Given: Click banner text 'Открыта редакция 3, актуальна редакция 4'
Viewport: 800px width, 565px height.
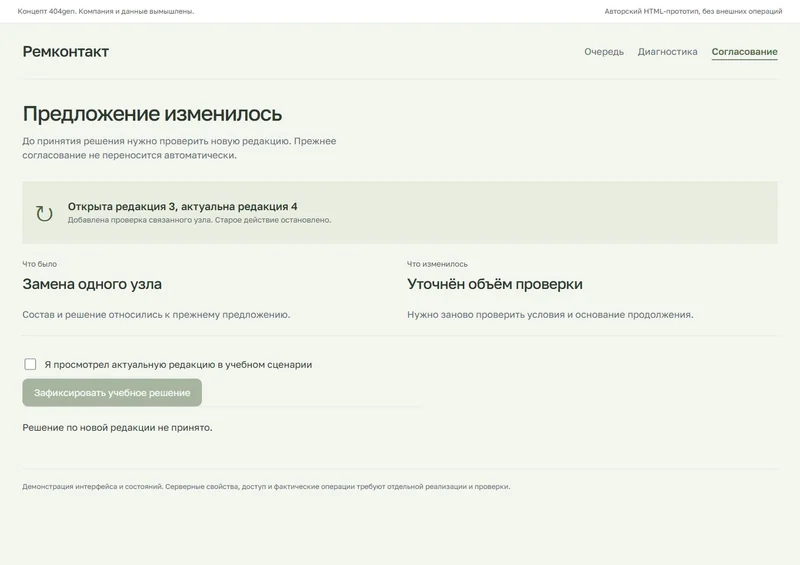Looking at the screenshot, I should (183, 206).
